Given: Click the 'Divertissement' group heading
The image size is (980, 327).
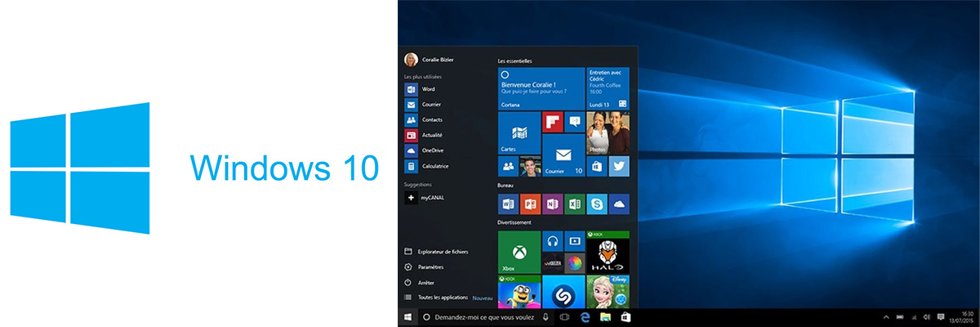Looking at the screenshot, I should pos(514,222).
